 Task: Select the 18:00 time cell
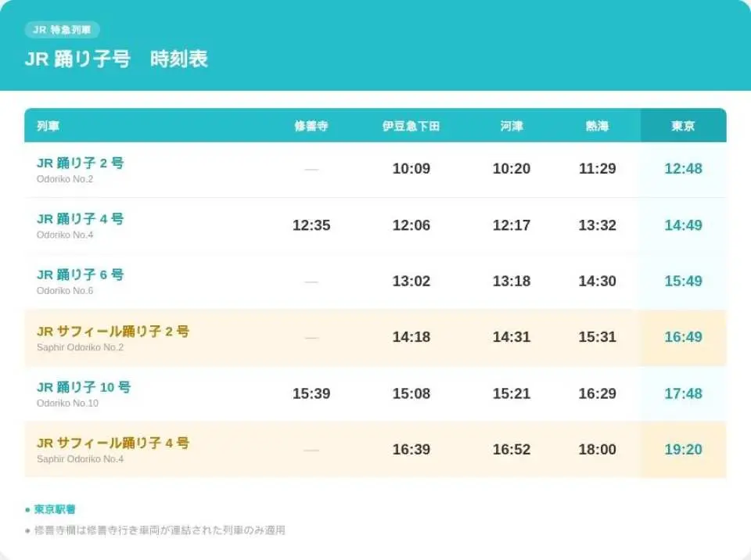coord(597,450)
